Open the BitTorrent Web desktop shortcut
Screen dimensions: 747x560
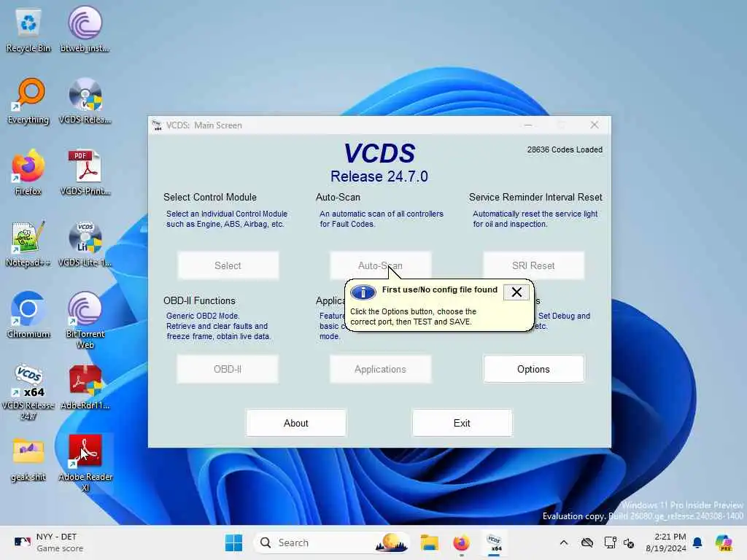85,320
